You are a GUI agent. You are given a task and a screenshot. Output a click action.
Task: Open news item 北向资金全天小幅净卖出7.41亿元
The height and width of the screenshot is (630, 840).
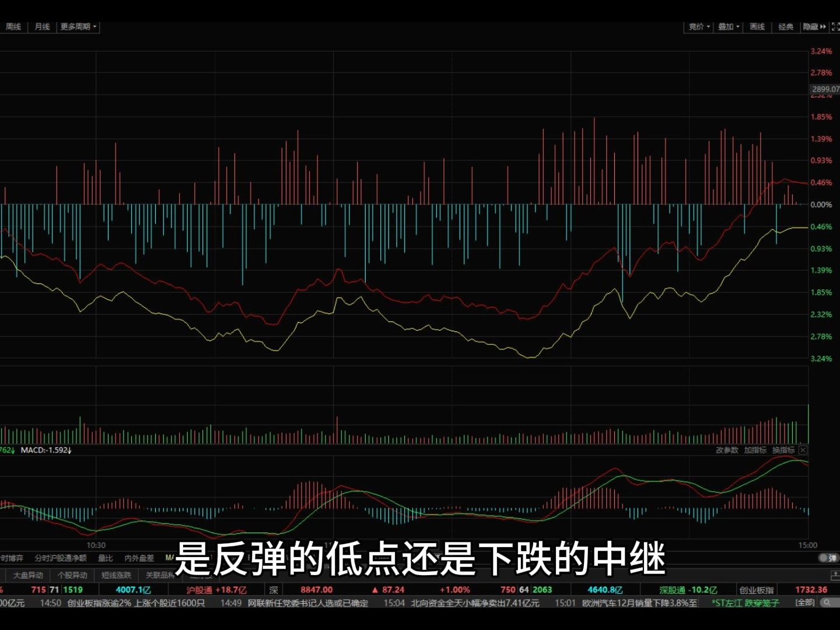tap(475, 603)
